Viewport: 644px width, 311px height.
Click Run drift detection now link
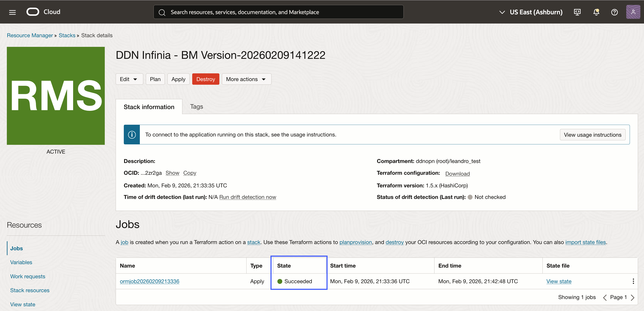pyautogui.click(x=247, y=197)
